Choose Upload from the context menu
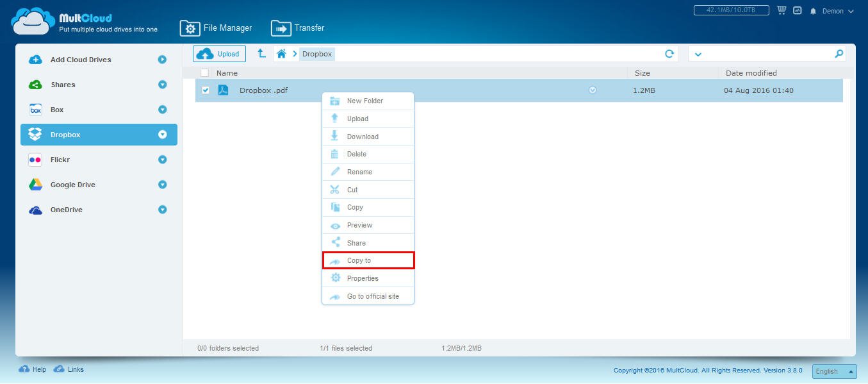The width and height of the screenshot is (868, 384). pyautogui.click(x=368, y=119)
